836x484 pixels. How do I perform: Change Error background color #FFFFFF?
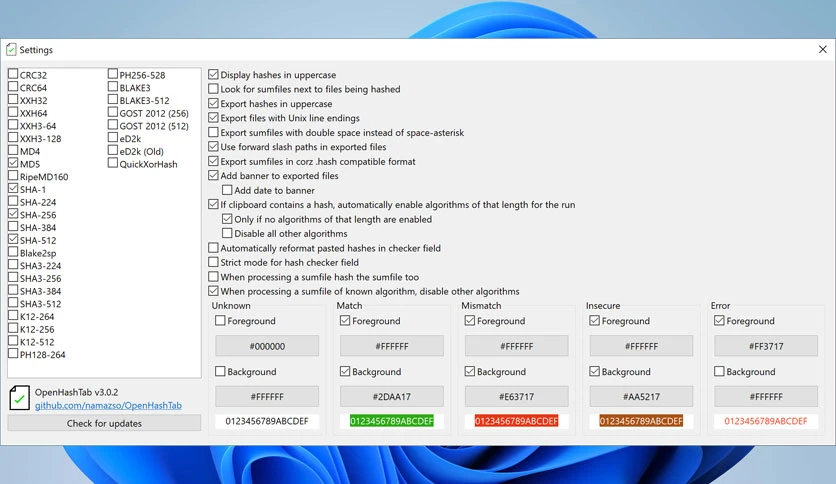click(x=766, y=397)
